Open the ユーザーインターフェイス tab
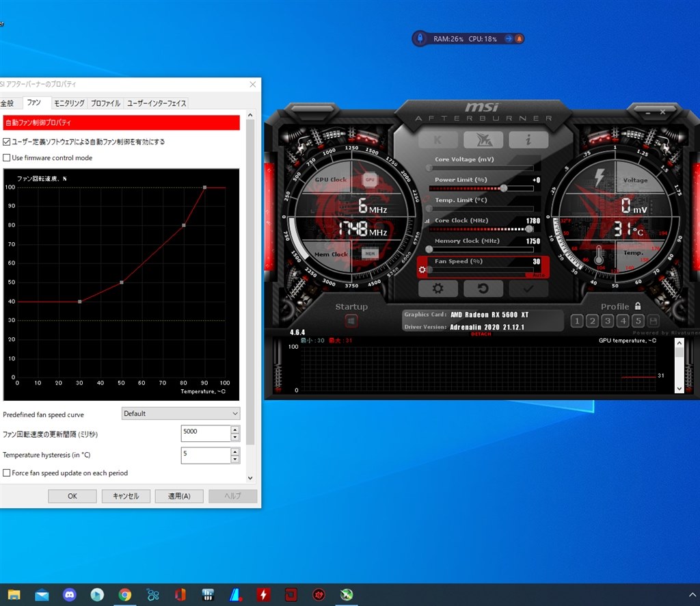The width and height of the screenshot is (700, 606). point(157,103)
